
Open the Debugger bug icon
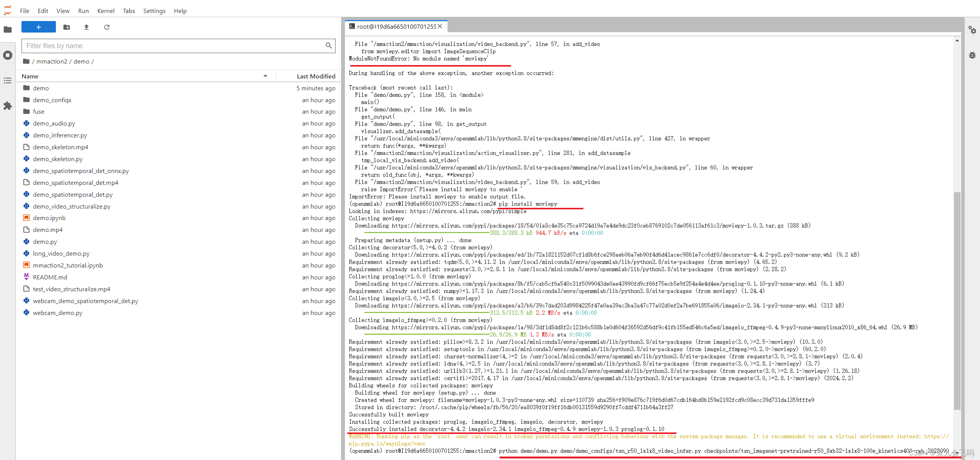(972, 55)
